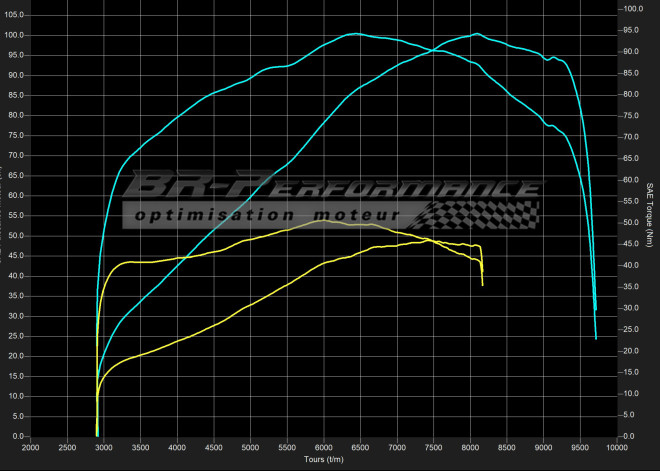
Task: Click the yellow curve peak near 6000 rpm
Action: 323,221
